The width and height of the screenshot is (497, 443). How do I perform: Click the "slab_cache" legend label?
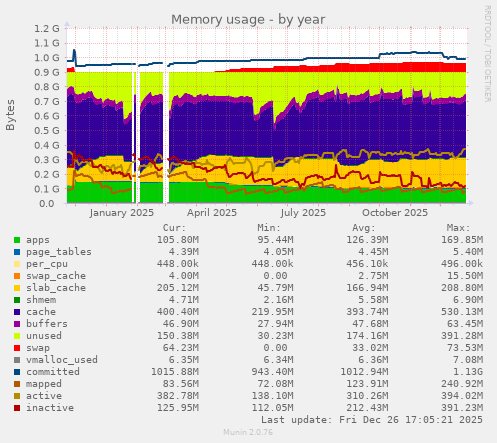56,288
